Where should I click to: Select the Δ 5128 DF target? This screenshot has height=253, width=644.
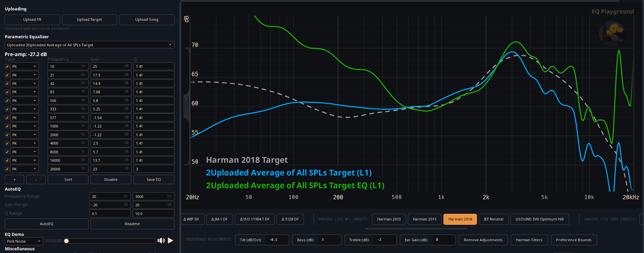pyautogui.click(x=290, y=219)
